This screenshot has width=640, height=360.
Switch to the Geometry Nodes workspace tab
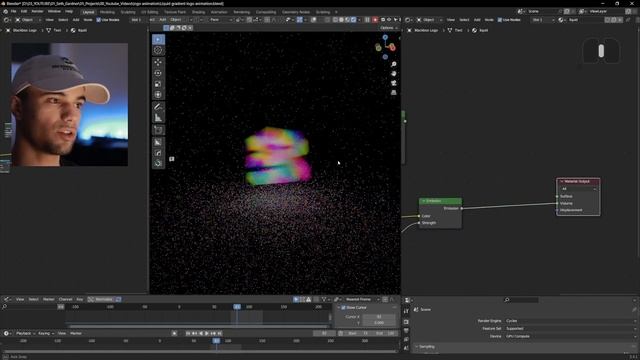click(x=296, y=12)
